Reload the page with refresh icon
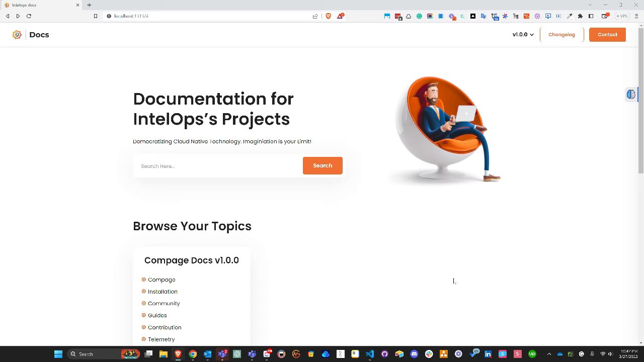The width and height of the screenshot is (644, 362). (29, 16)
